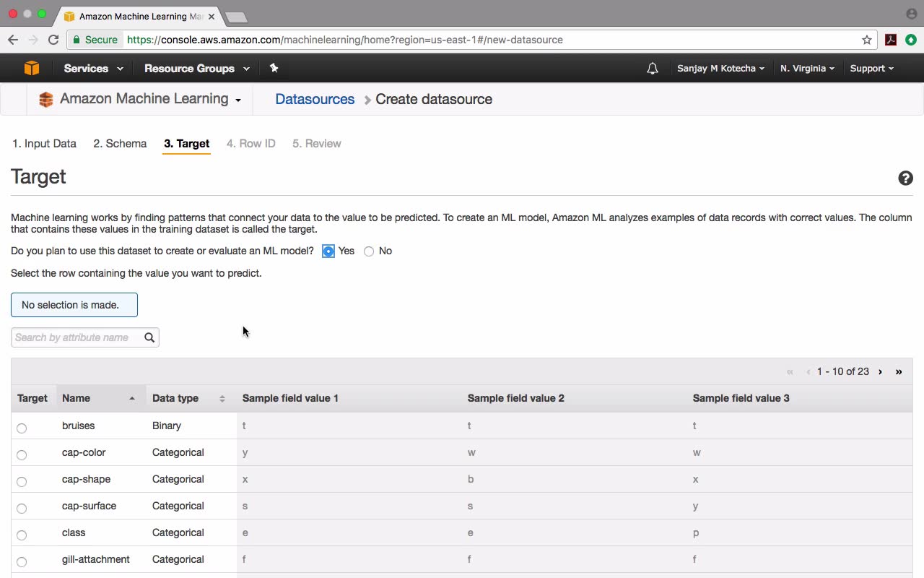This screenshot has width=924, height=578.
Task: Select No for creating ML model
Action: (x=369, y=251)
